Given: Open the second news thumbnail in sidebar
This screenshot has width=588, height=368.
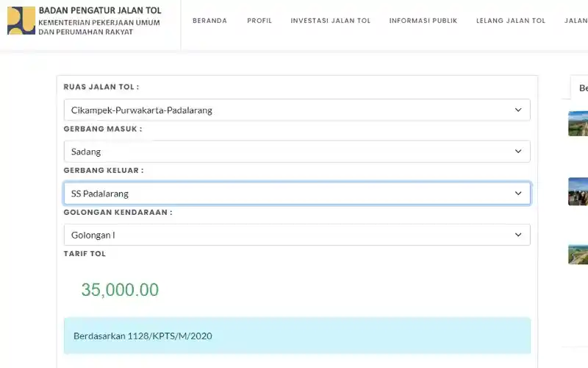Looking at the screenshot, I should [x=578, y=191].
